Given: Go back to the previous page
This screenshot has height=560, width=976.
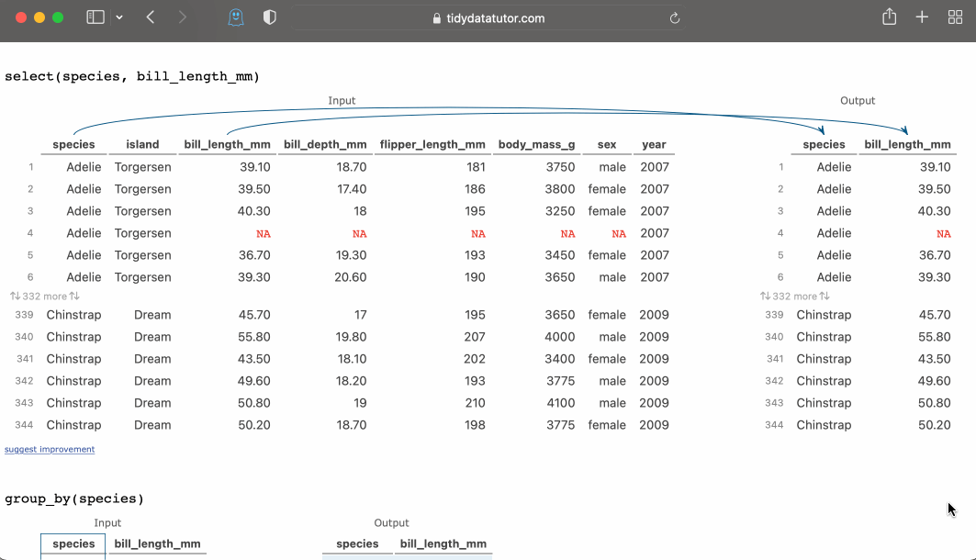Looking at the screenshot, I should pos(151,17).
